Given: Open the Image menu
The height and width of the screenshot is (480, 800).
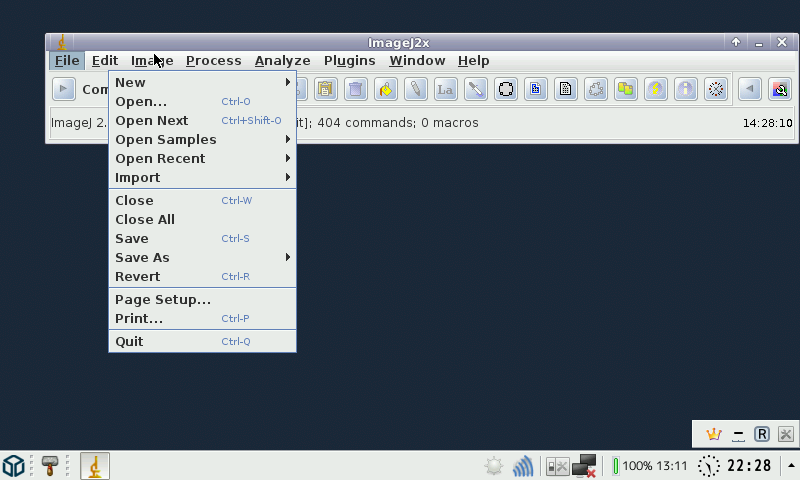Looking at the screenshot, I should pyautogui.click(x=152, y=61).
